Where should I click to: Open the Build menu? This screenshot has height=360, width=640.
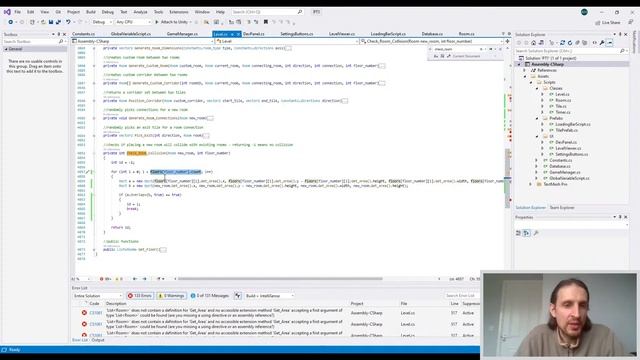(x=91, y=12)
